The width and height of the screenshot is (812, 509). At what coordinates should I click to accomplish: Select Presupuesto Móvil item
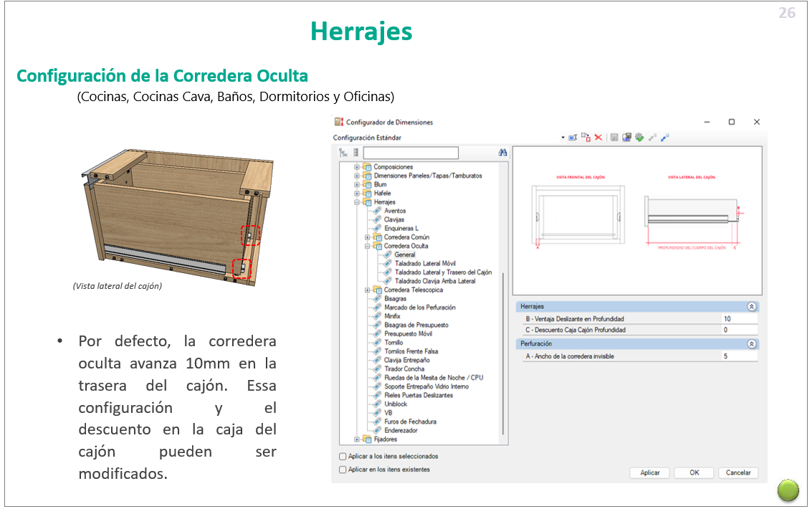tap(408, 334)
